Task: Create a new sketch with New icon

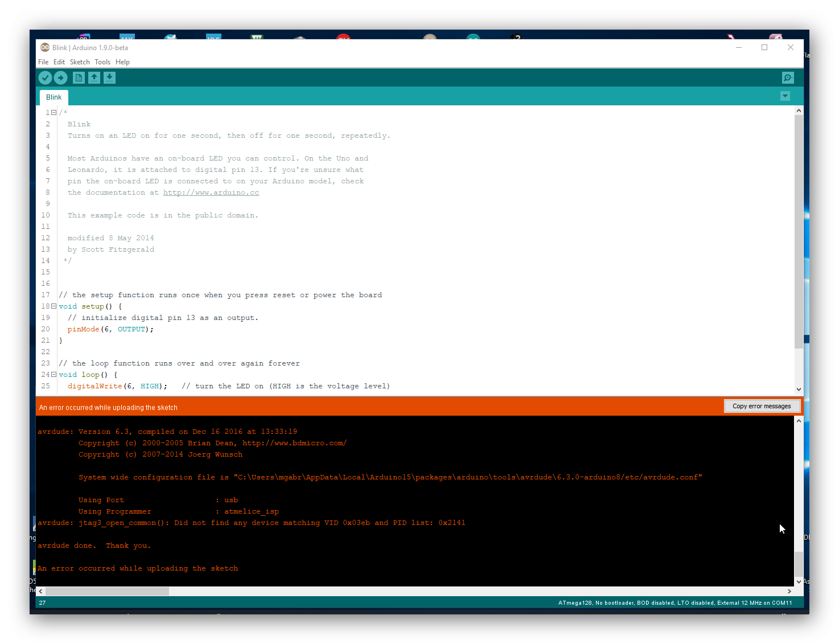Action: 79,78
